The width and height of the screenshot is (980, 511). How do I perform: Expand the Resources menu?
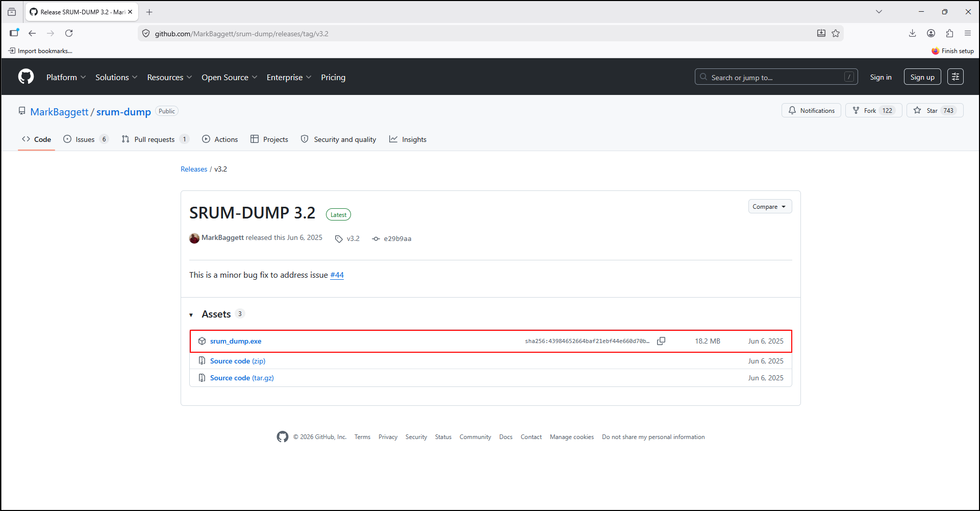169,78
